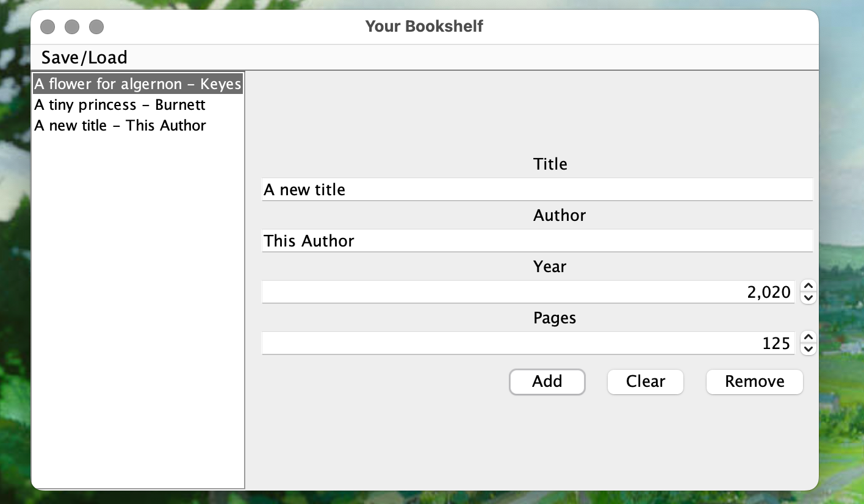The height and width of the screenshot is (504, 864).
Task: Decrease Pages with the down arrow
Action: 808,349
